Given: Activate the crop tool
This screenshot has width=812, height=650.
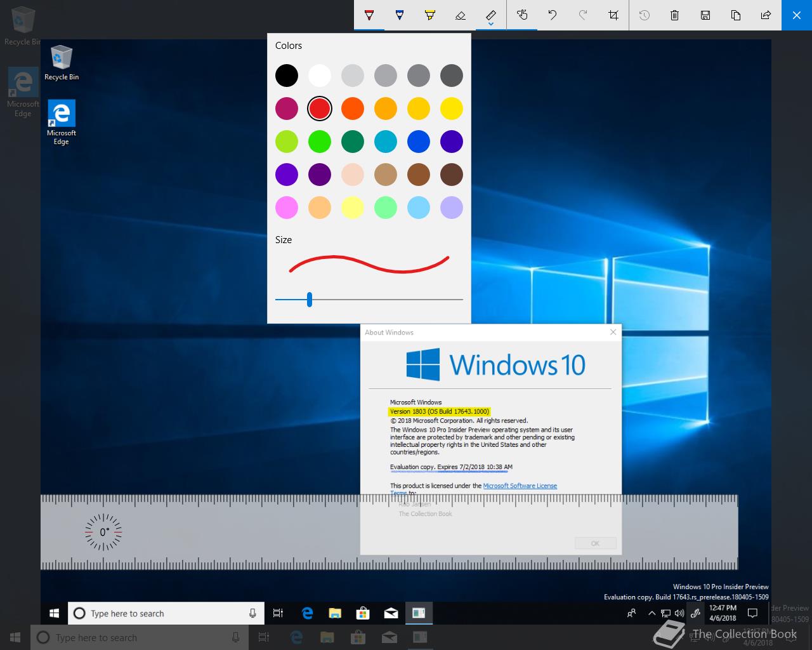Looking at the screenshot, I should tap(613, 15).
